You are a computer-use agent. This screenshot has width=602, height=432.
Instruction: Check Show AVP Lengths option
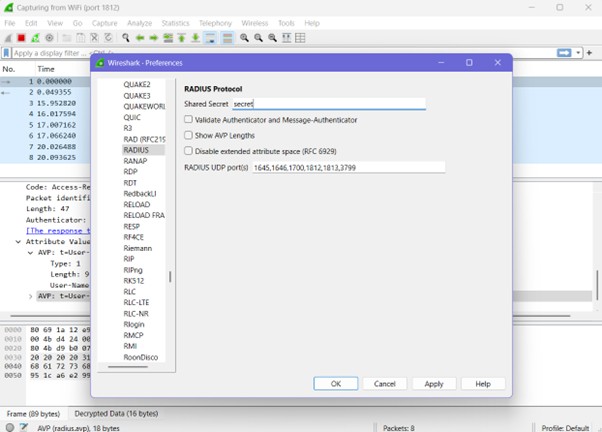pos(188,135)
